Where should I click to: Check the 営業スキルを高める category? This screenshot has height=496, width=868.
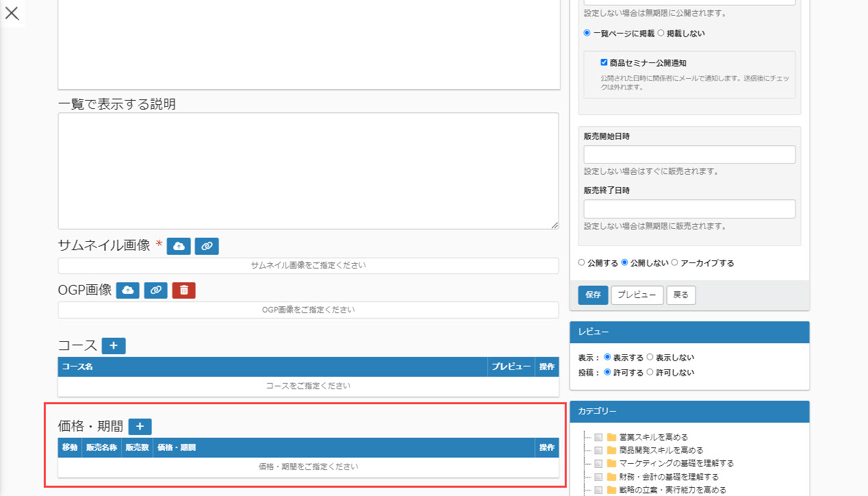point(598,437)
